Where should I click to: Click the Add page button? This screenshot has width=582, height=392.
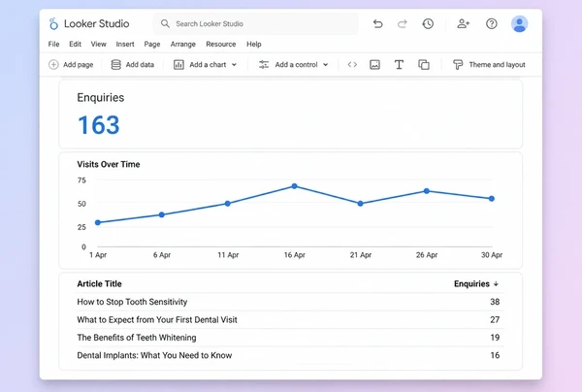[71, 65]
